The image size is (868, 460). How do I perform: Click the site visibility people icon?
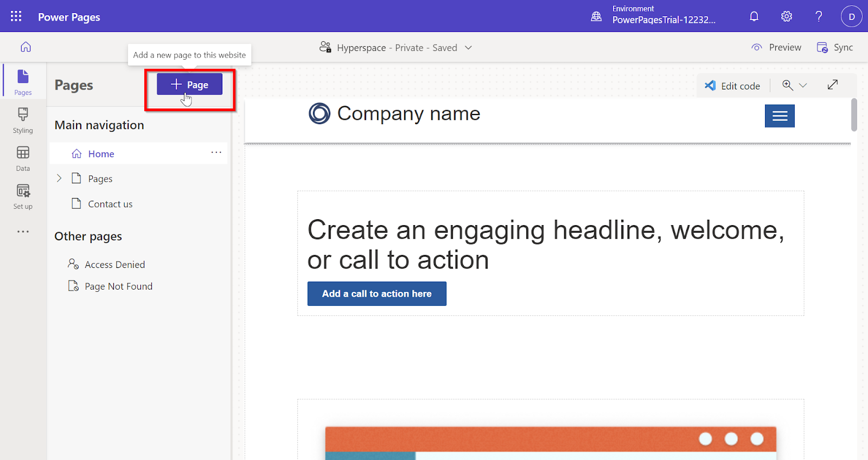pos(325,47)
